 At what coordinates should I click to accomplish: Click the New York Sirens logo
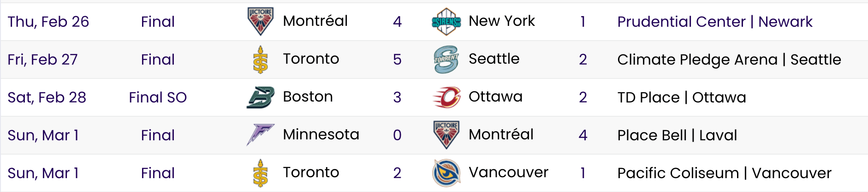[446, 21]
